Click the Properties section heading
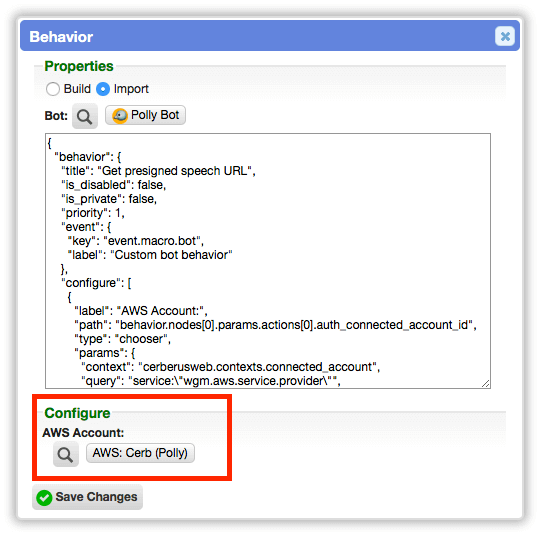 tap(79, 66)
